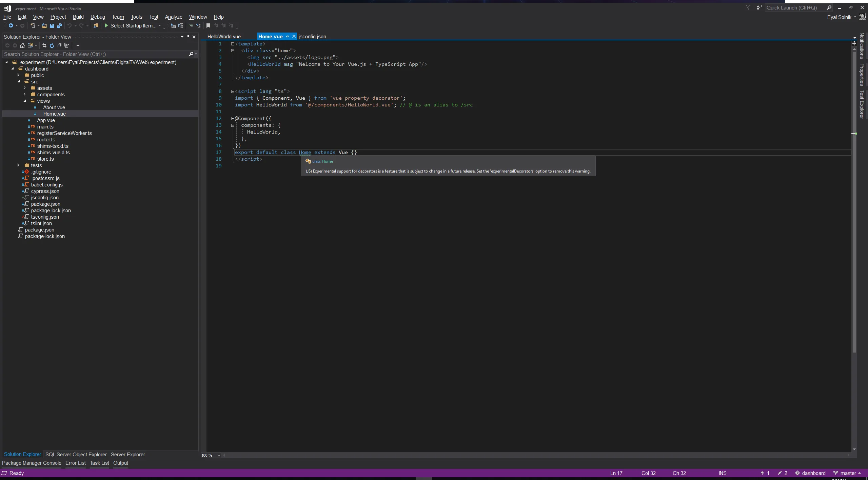Viewport: 868px width, 480px height.
Task: Switch to the jsconfig.json tab
Action: coord(312,37)
